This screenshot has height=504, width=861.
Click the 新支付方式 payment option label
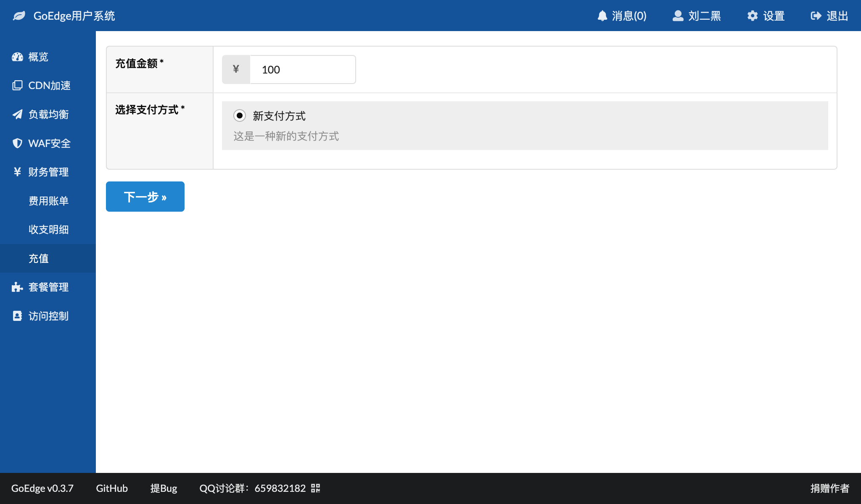[279, 116]
